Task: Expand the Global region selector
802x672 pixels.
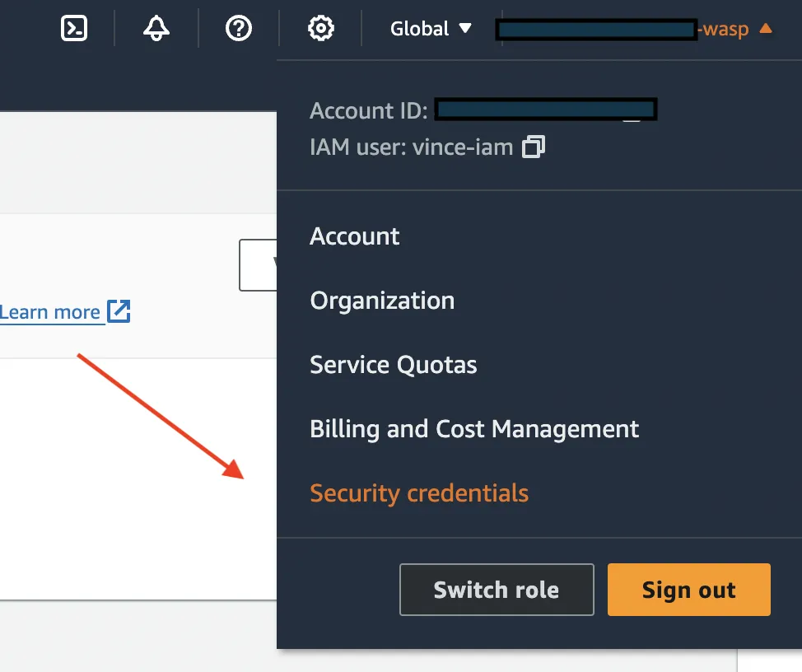Action: [x=431, y=29]
